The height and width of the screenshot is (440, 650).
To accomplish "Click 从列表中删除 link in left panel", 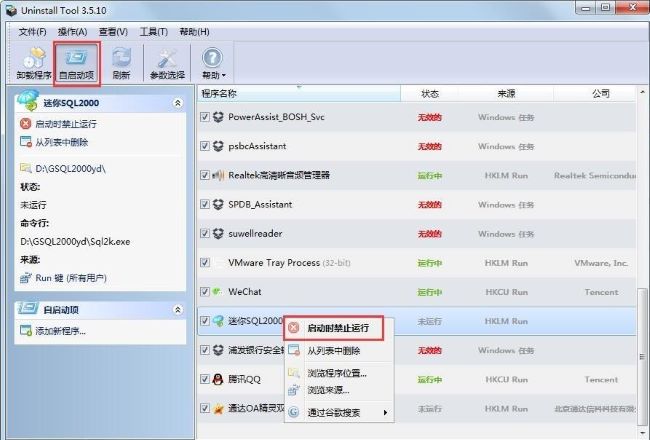I will pyautogui.click(x=62, y=142).
